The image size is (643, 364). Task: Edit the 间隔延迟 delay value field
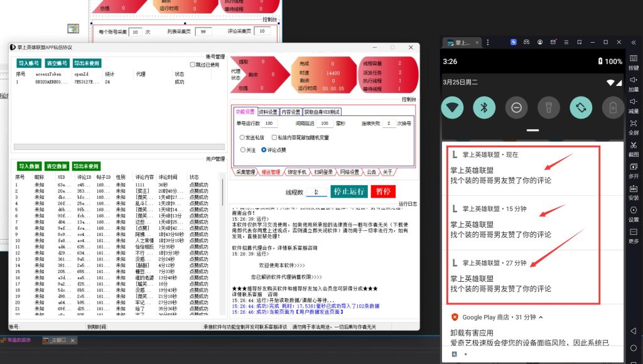click(x=325, y=123)
